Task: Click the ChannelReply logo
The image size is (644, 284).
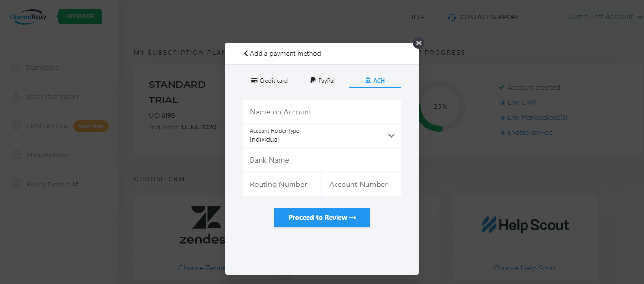Action: pyautogui.click(x=28, y=16)
